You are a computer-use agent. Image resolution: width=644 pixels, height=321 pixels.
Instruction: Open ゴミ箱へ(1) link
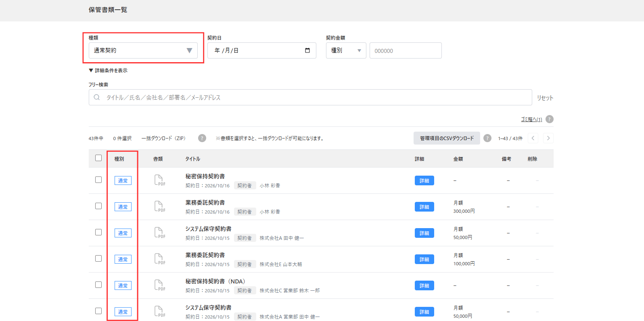[531, 120]
